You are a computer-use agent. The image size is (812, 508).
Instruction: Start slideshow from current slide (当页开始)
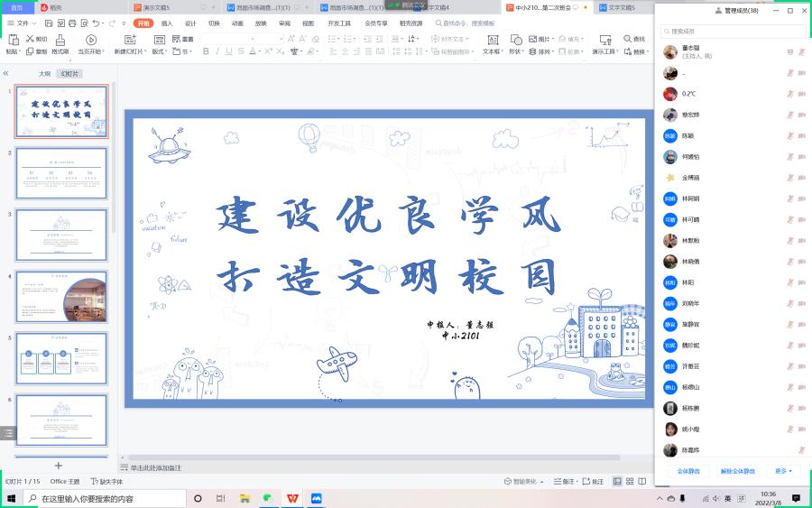pos(90,44)
